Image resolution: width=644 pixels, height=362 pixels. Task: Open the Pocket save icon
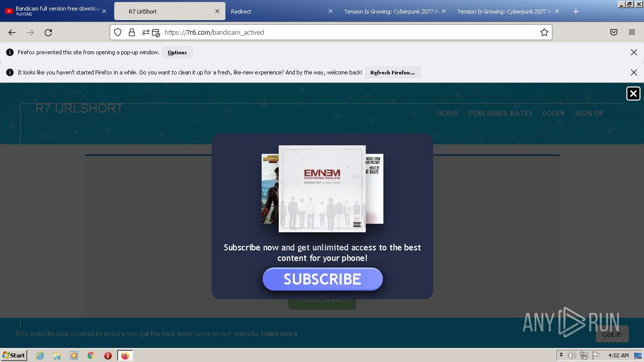(x=614, y=32)
